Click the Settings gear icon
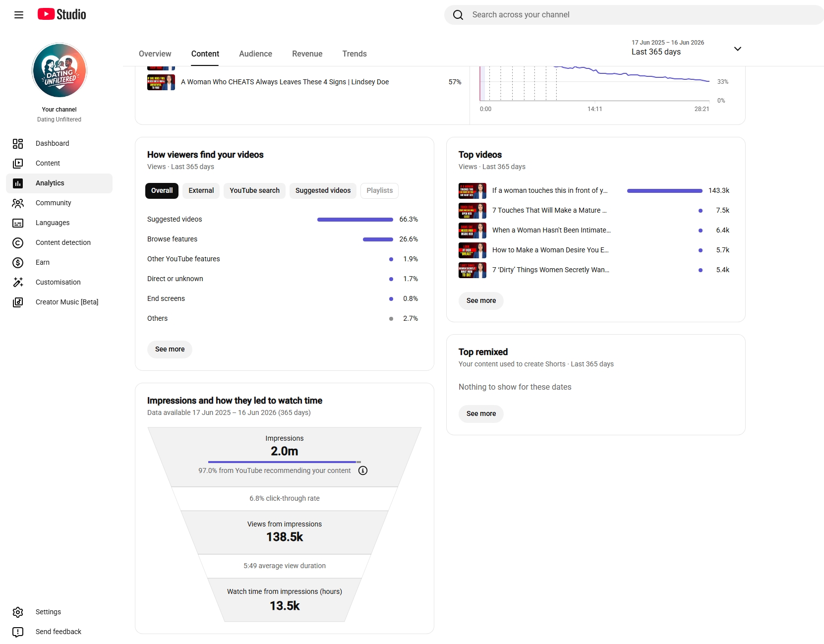The height and width of the screenshot is (644, 824). pos(18,612)
